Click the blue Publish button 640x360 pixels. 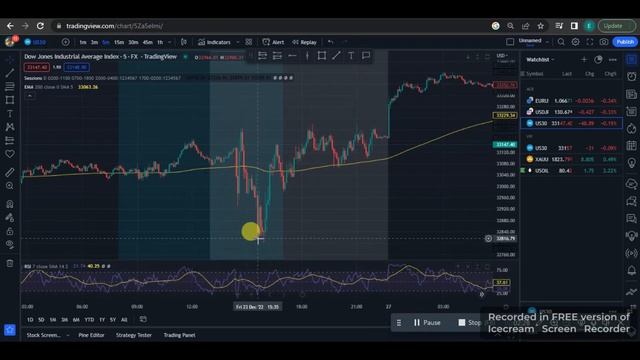(x=625, y=42)
